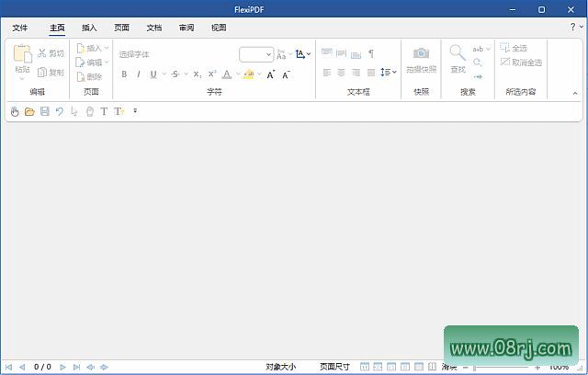Go to next page in status bar
The image size is (588, 375).
tap(62, 367)
